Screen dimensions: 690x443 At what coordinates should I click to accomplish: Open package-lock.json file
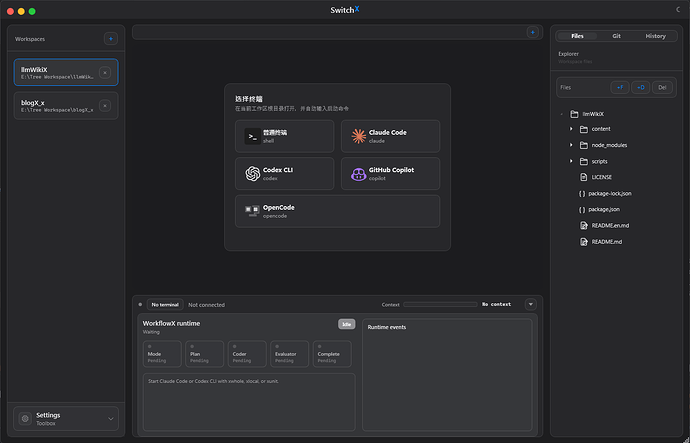coord(610,194)
